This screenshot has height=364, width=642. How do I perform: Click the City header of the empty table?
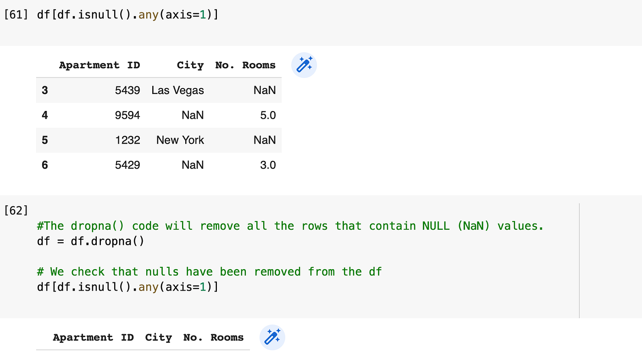tap(158, 337)
